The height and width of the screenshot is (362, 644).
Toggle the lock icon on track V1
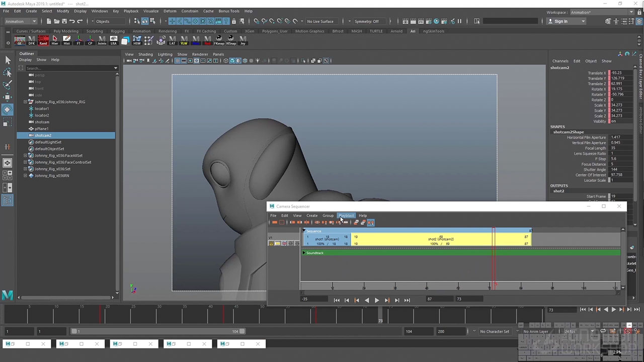[x=271, y=244]
